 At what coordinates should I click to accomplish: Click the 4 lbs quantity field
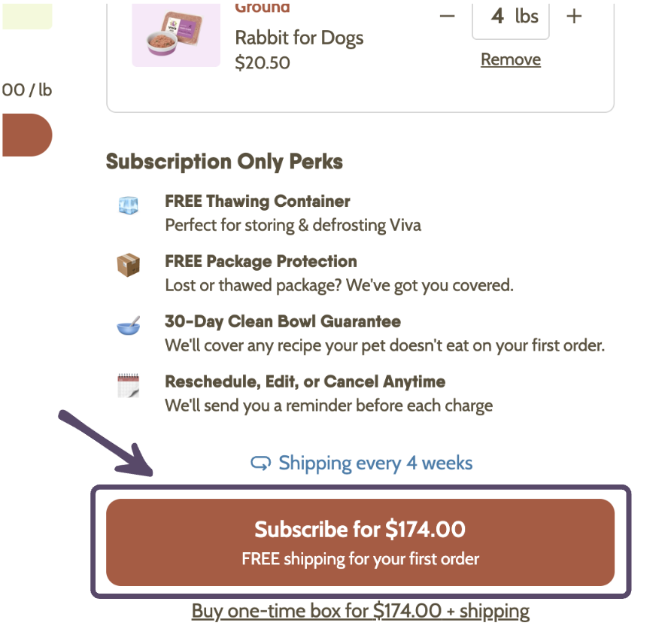click(510, 17)
